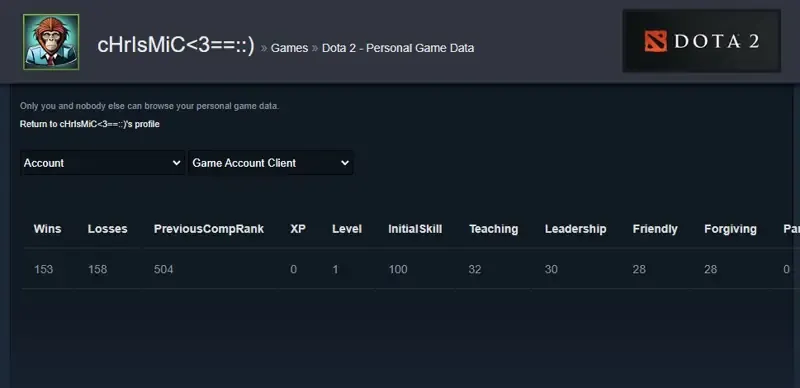This screenshot has width=800, height=388.
Task: Click the InitialSkill value 100
Action: pyautogui.click(x=398, y=269)
